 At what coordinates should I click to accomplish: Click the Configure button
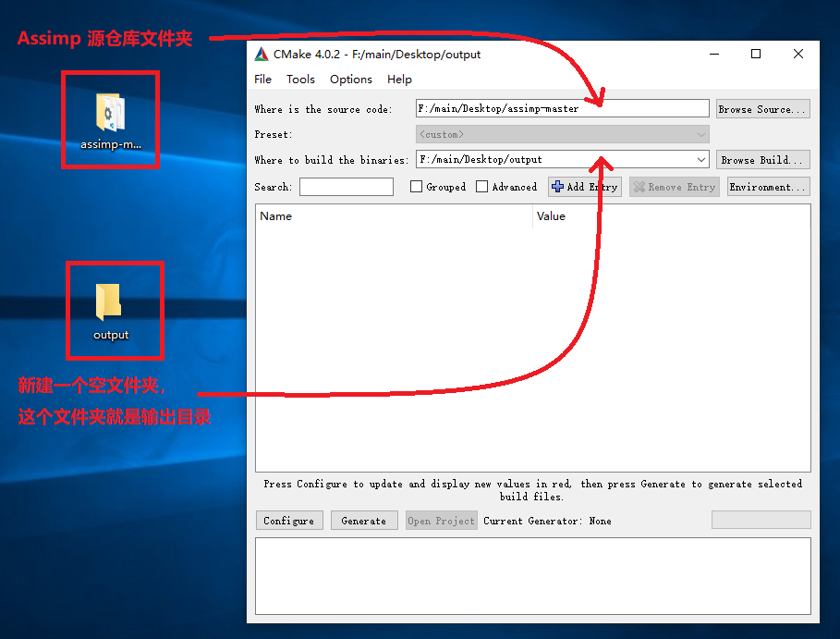tap(289, 521)
